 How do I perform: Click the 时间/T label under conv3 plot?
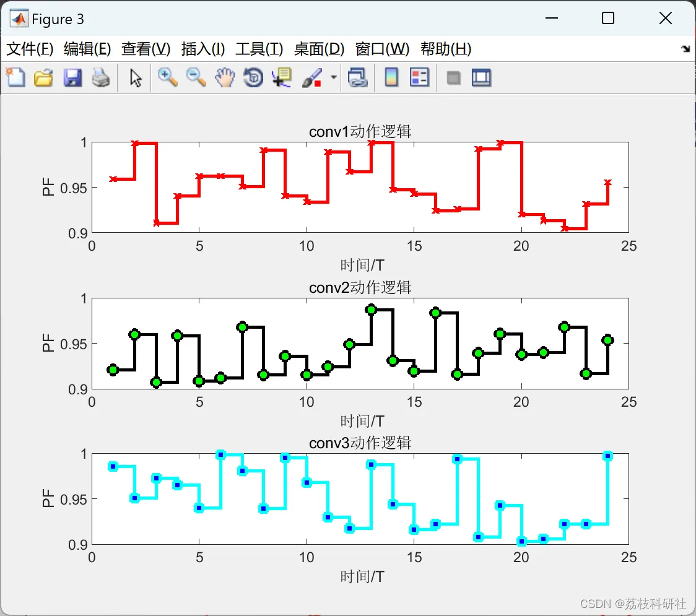[362, 576]
